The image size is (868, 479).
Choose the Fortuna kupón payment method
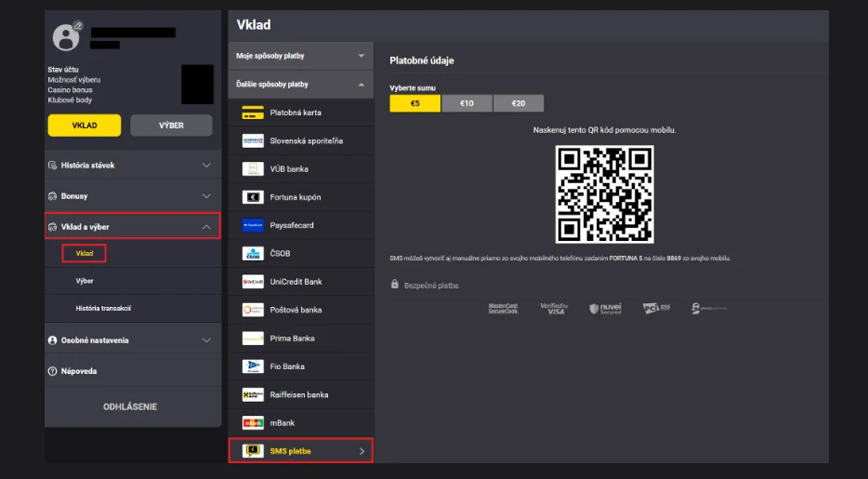pos(300,197)
